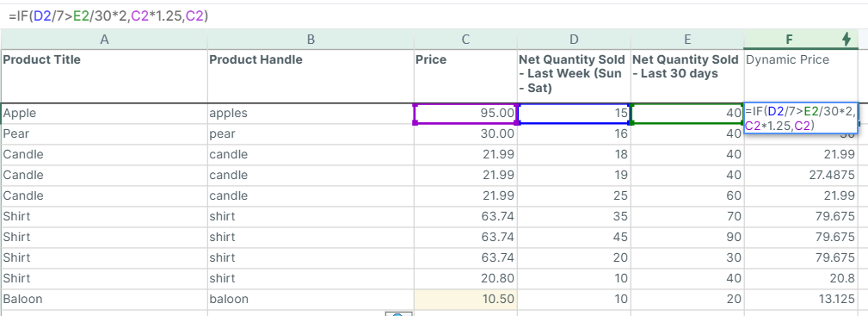Click the cell with 30-day quantity 90
Image resolution: width=868 pixels, height=316 pixels.
tap(687, 237)
